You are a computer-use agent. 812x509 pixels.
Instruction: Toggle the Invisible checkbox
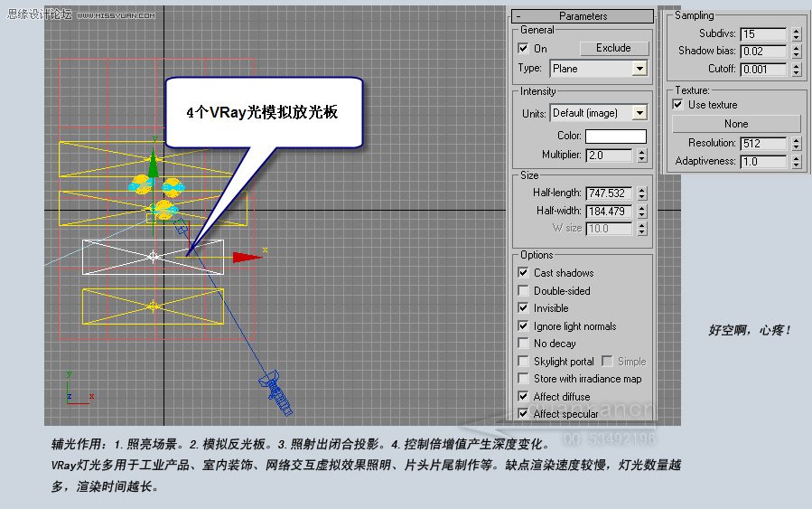pyautogui.click(x=524, y=308)
